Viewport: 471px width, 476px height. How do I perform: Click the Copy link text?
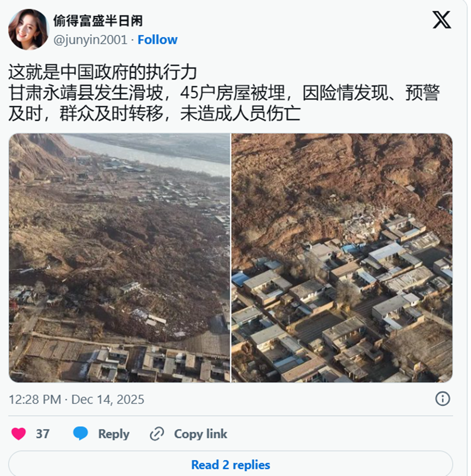(x=200, y=434)
